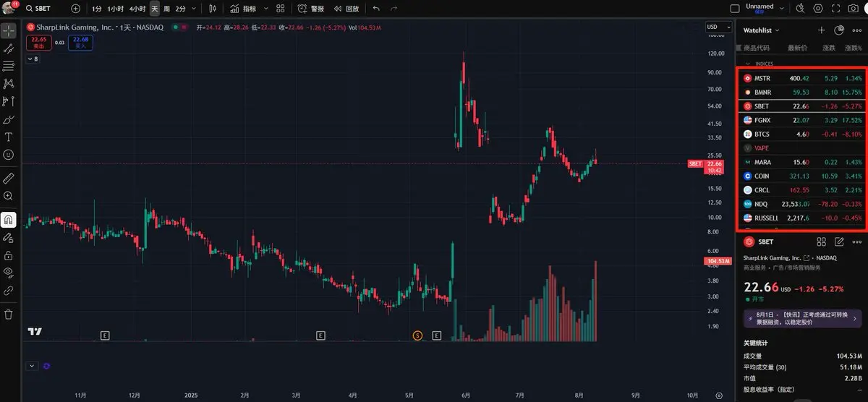868x402 pixels.
Task: Toggle hide all drawings eye icon
Action: tap(9, 273)
